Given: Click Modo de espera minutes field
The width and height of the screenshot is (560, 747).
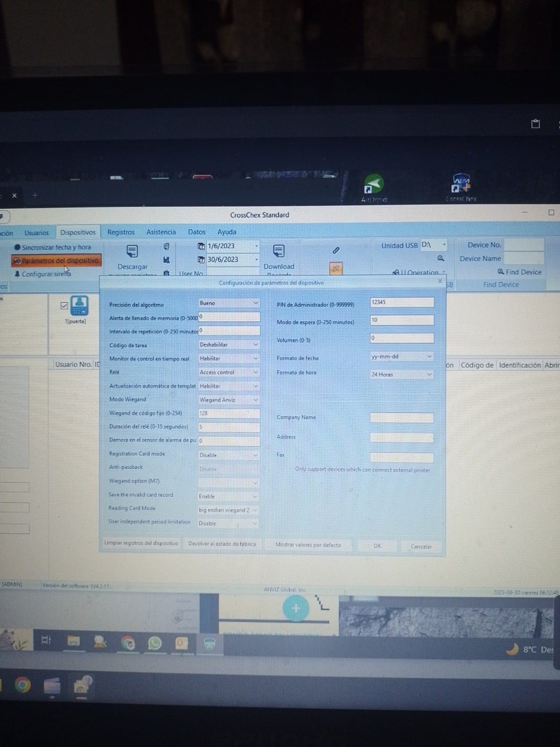Looking at the screenshot, I should (x=402, y=320).
